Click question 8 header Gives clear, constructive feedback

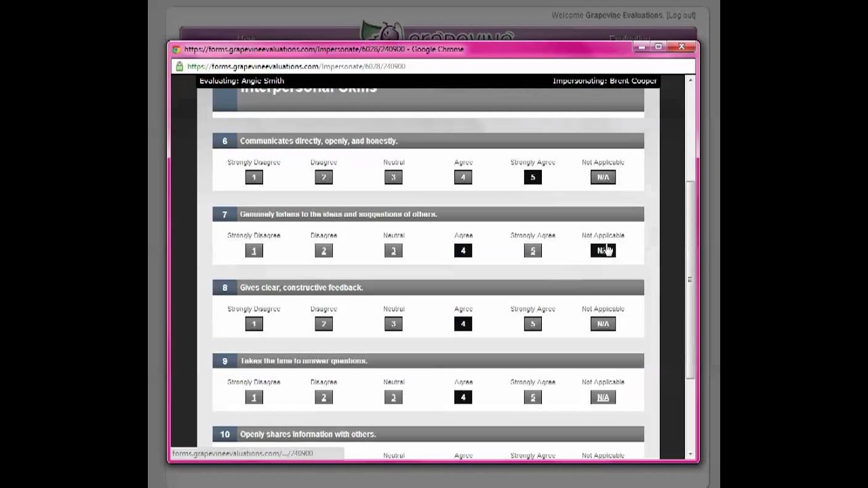click(428, 287)
